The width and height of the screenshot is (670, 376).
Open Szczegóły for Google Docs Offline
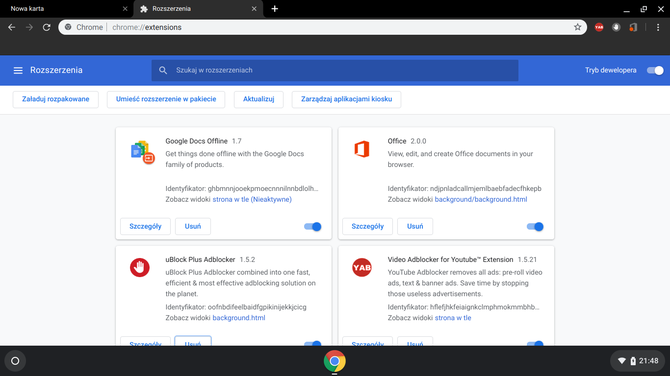tap(145, 226)
